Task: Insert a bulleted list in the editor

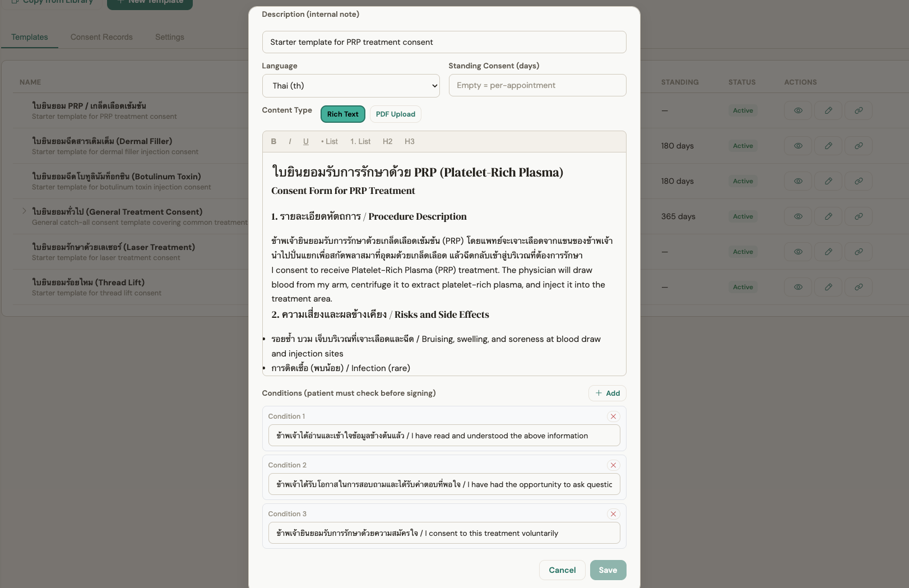Action: pyautogui.click(x=329, y=141)
